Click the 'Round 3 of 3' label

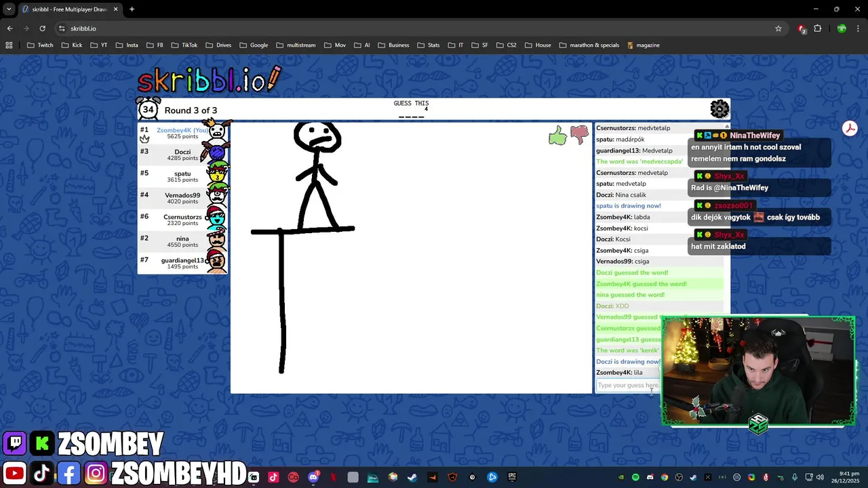coord(191,110)
